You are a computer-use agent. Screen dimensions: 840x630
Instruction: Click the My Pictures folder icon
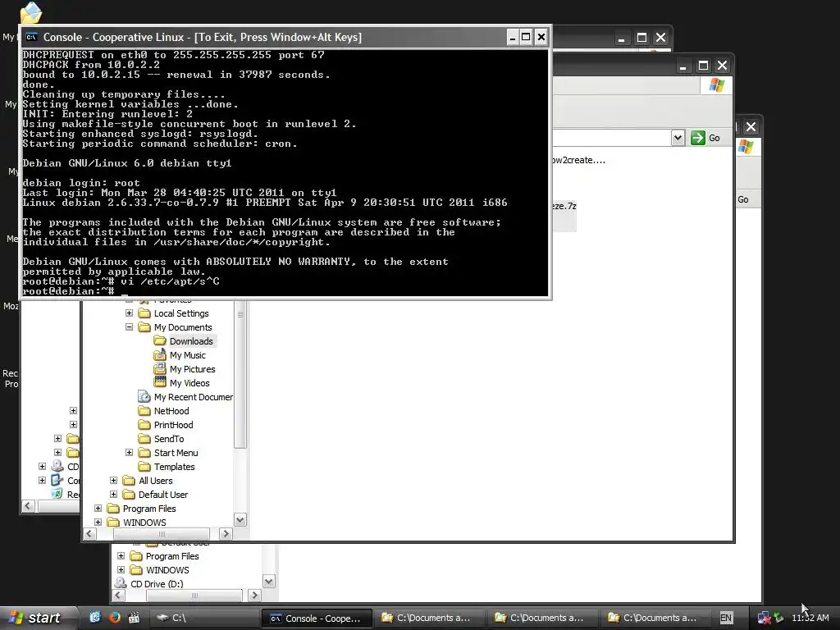click(x=160, y=368)
